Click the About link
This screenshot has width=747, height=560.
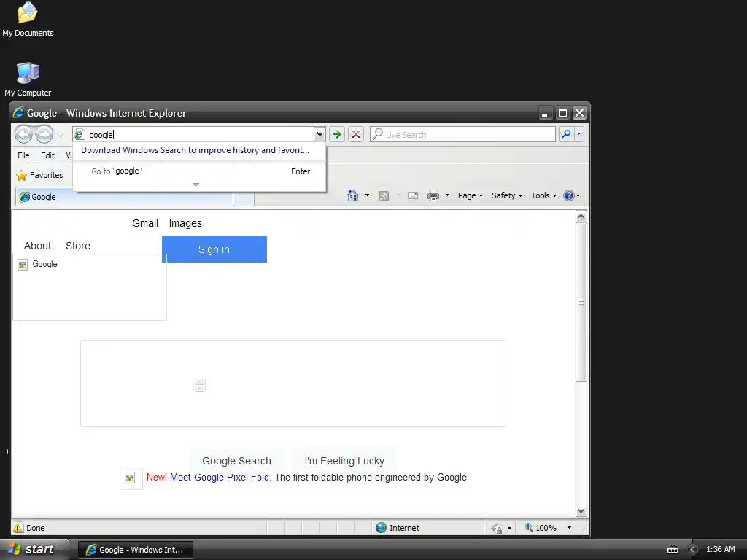pyautogui.click(x=37, y=246)
